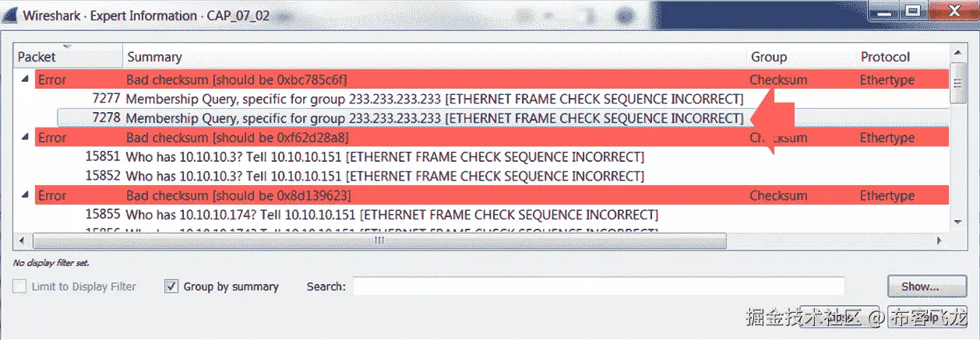The width and height of the screenshot is (980, 340).
Task: Sort by the Summary column header
Action: (435, 57)
